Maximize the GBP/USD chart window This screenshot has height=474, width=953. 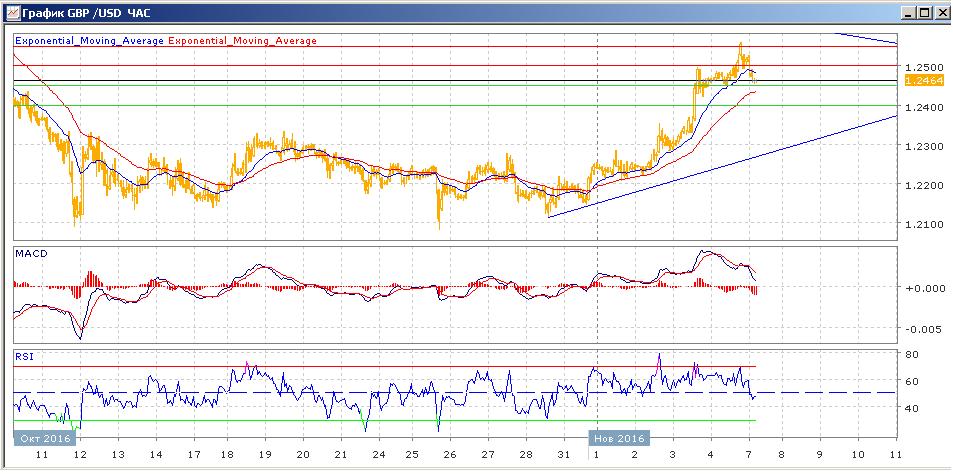click(924, 12)
